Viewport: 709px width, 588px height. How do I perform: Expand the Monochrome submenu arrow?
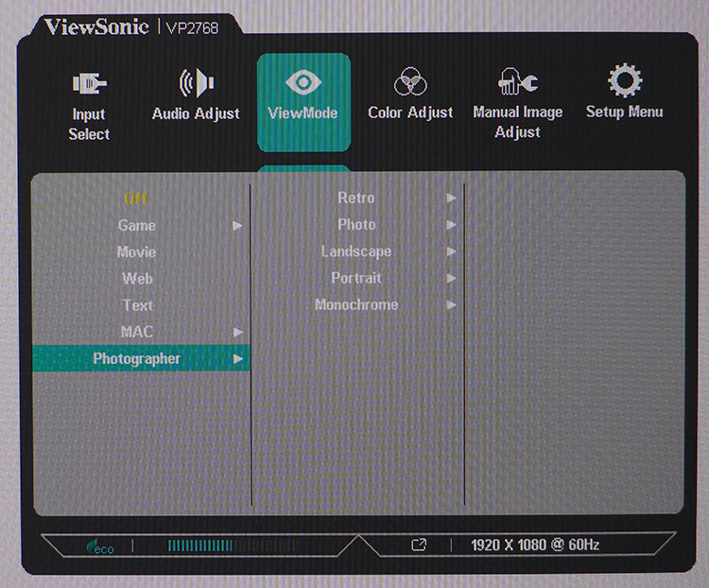point(451,304)
